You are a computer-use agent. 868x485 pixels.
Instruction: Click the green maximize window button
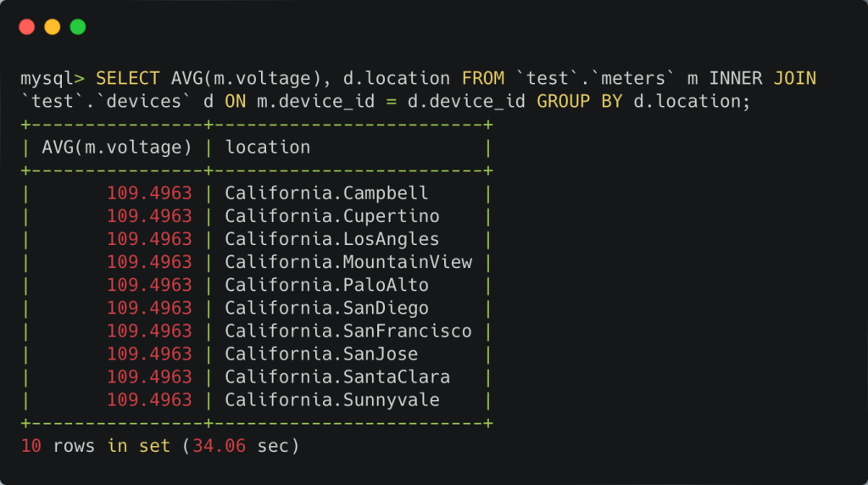pos(78,27)
